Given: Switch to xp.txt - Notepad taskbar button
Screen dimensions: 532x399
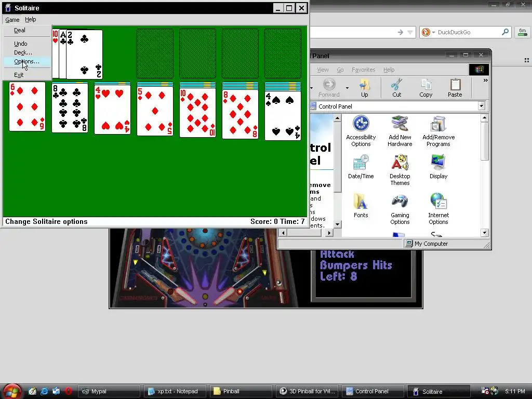Looking at the screenshot, I should 175,391.
